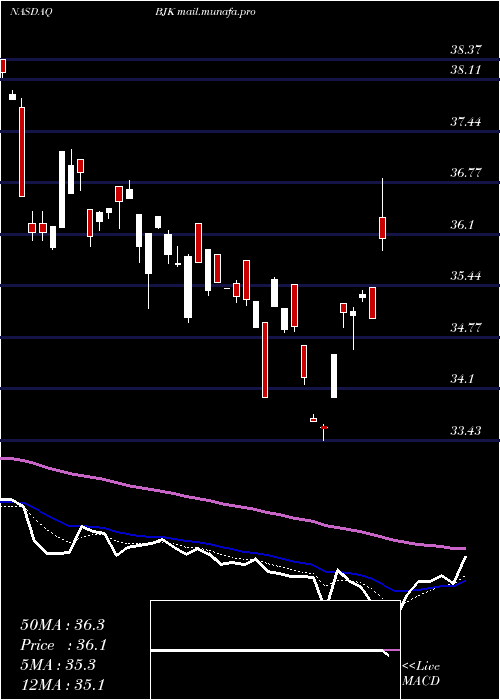
Task: Click the 37.44 price level label
Action: tap(466, 121)
